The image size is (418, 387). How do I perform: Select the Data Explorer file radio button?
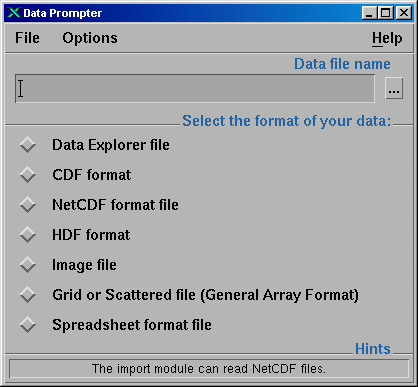(x=27, y=145)
